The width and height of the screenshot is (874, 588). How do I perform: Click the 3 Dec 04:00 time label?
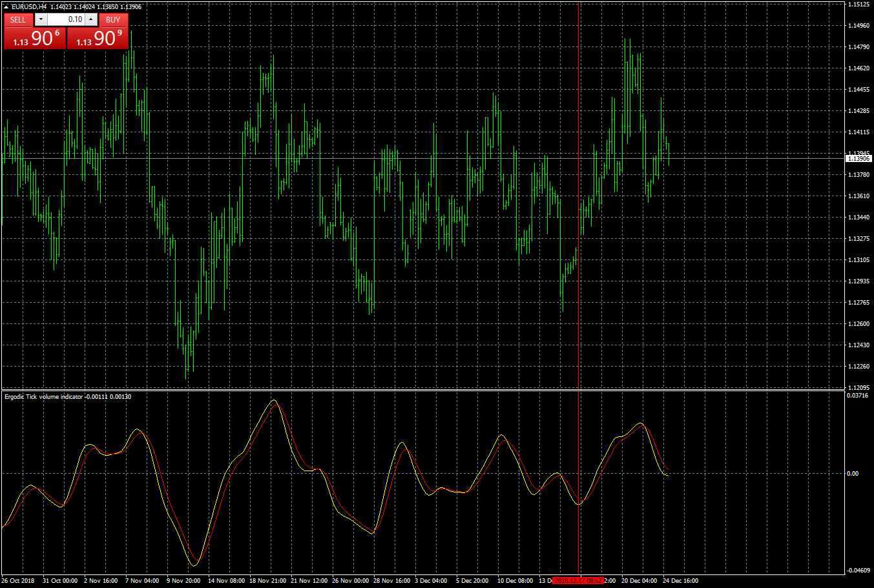click(431, 581)
